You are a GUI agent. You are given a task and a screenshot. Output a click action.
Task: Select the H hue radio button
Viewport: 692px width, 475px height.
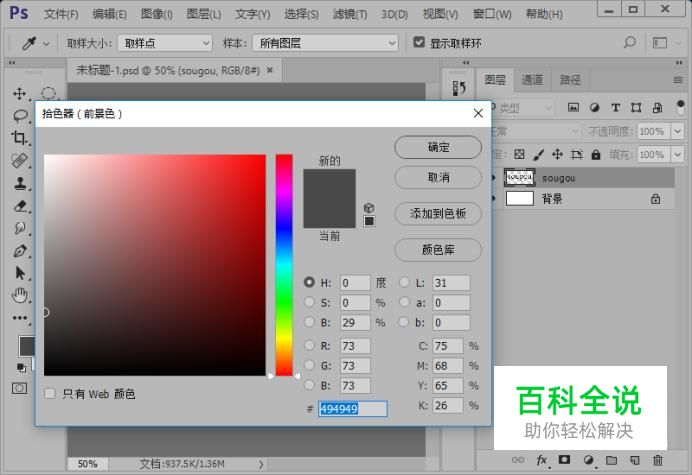pos(309,282)
